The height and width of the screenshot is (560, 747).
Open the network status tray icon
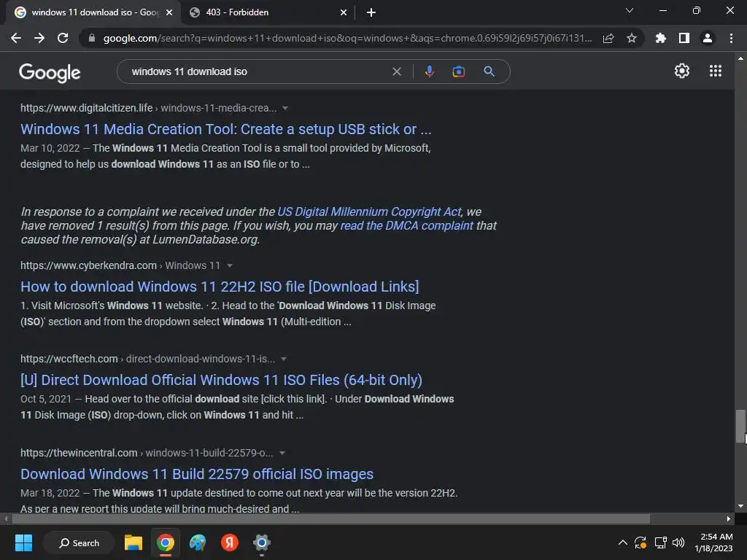pyautogui.click(x=660, y=542)
